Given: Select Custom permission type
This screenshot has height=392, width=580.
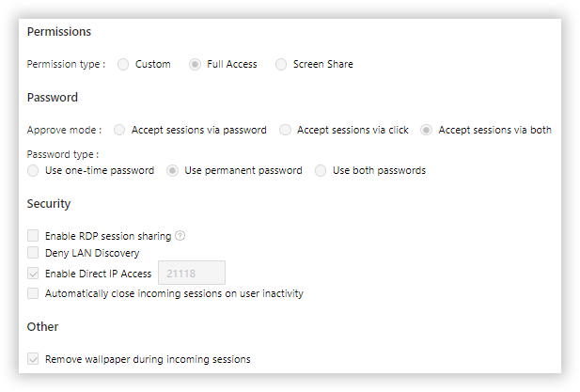Looking at the screenshot, I should tap(123, 64).
